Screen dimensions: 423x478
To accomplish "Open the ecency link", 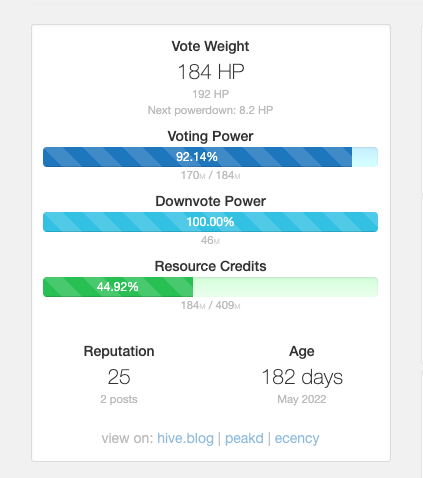I will coord(297,438).
